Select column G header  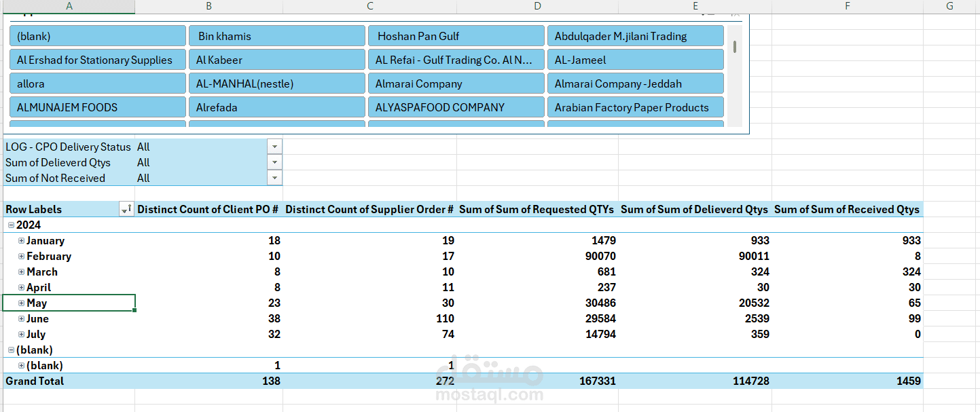click(x=950, y=6)
